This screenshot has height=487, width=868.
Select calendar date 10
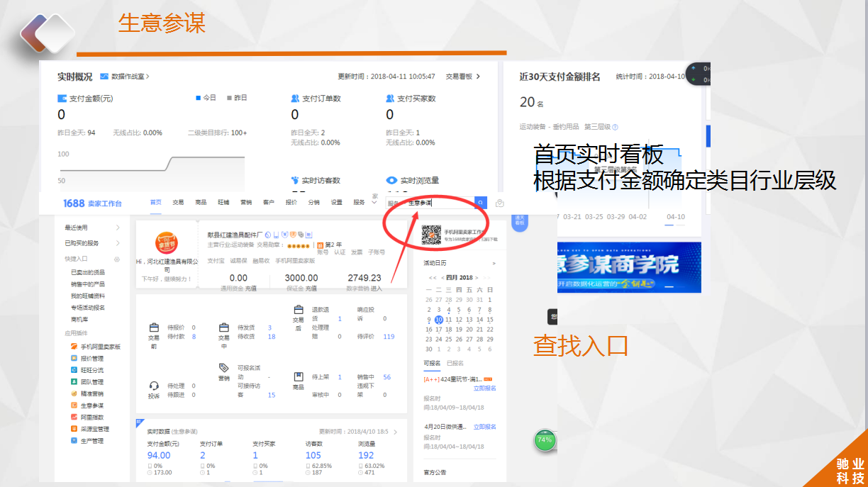click(439, 320)
